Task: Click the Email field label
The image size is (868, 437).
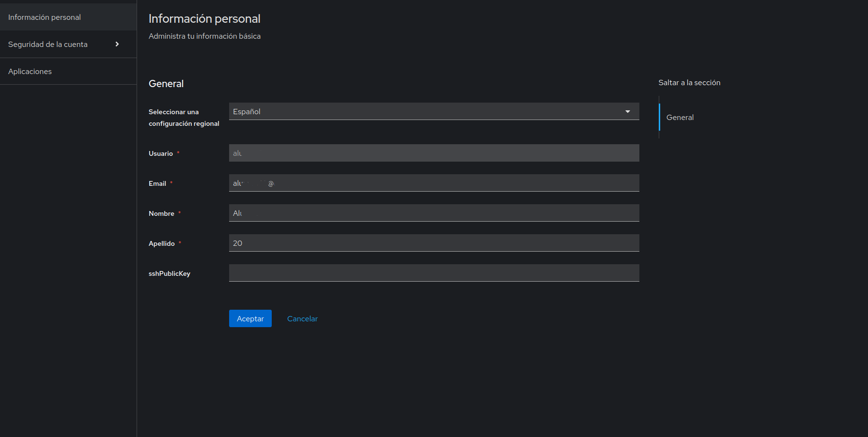Action: click(157, 183)
